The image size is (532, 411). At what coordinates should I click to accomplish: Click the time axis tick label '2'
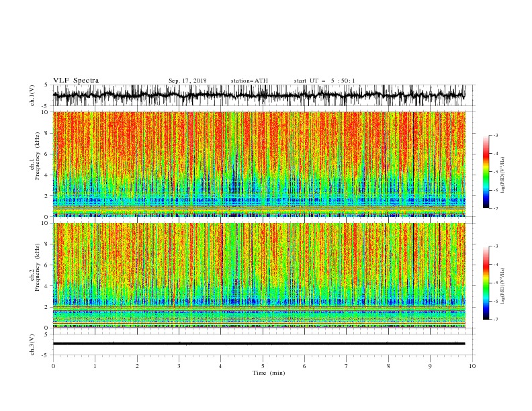point(137,366)
